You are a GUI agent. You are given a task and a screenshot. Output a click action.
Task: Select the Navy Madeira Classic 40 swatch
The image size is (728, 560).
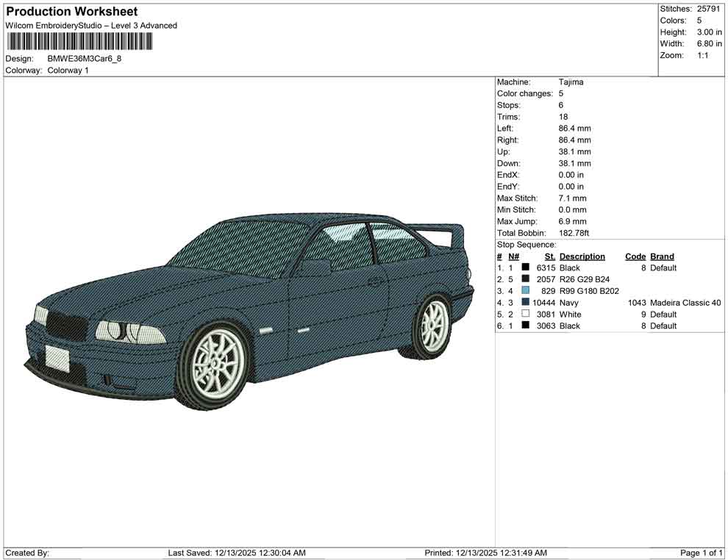[x=524, y=302]
